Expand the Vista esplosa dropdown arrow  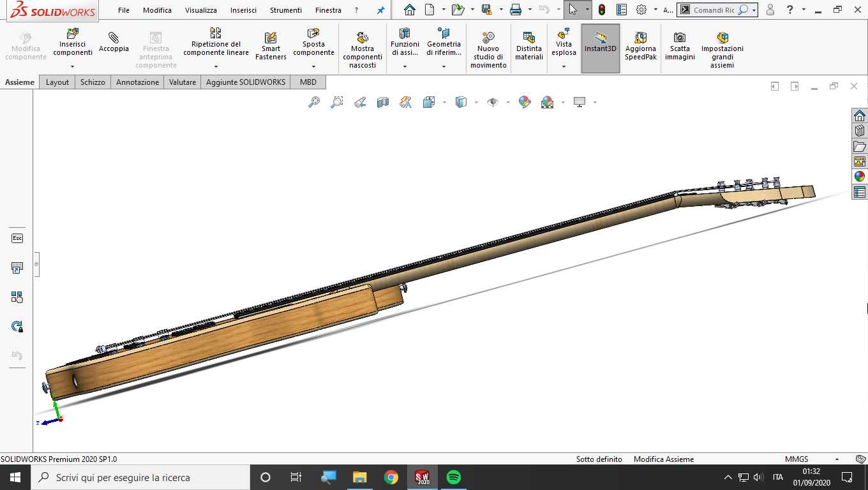(x=564, y=66)
